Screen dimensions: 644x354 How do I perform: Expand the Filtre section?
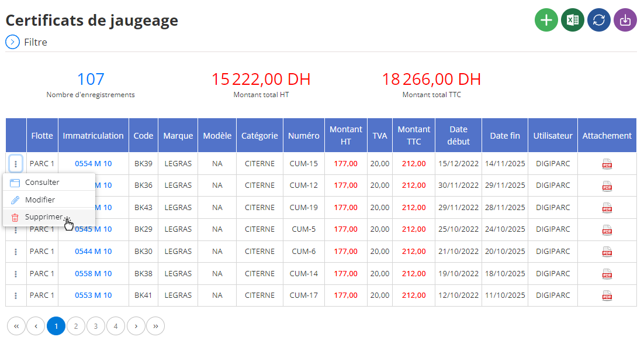click(x=12, y=42)
